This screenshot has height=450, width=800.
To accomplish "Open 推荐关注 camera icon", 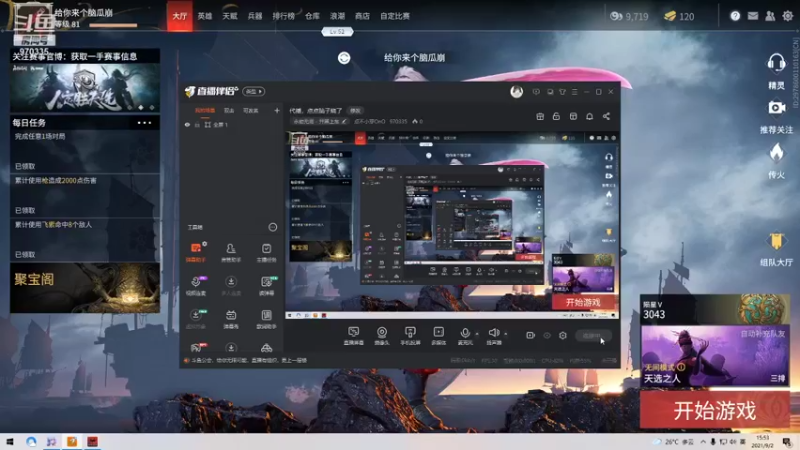I will (776, 108).
